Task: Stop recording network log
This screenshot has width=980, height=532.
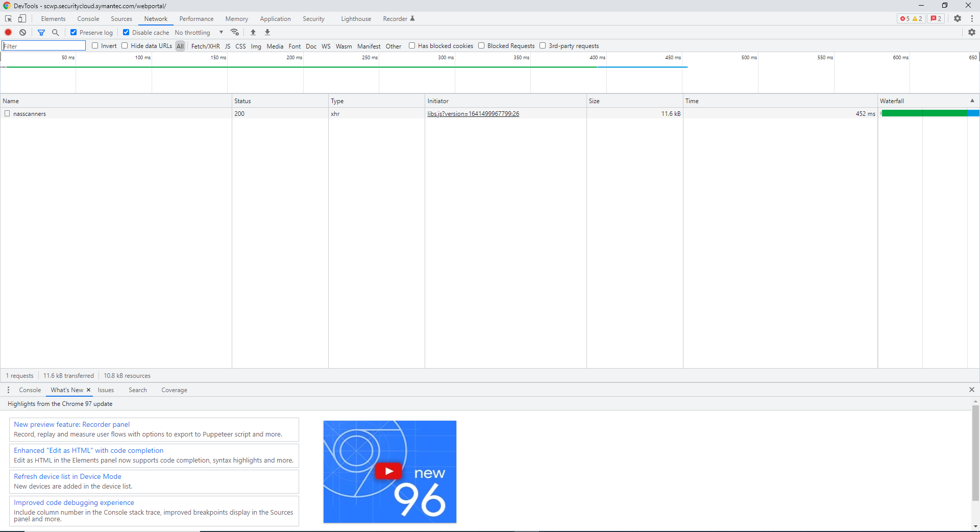Action: [x=8, y=32]
